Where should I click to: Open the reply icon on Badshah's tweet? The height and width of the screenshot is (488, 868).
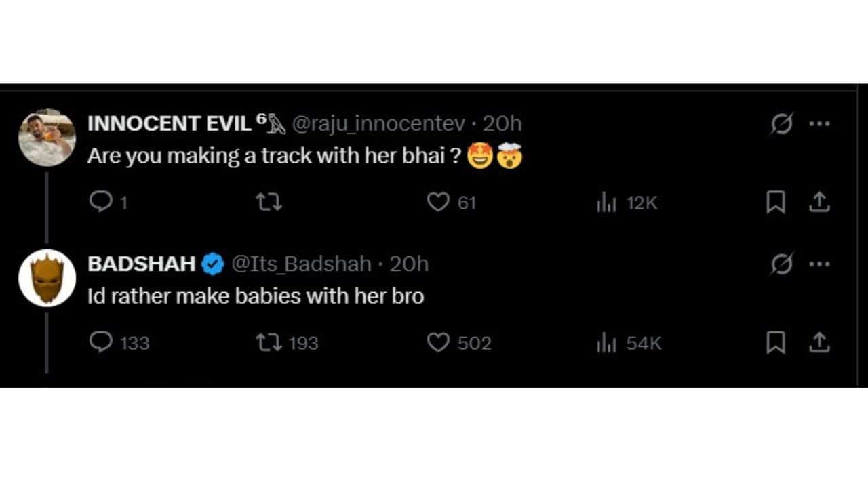click(x=102, y=343)
